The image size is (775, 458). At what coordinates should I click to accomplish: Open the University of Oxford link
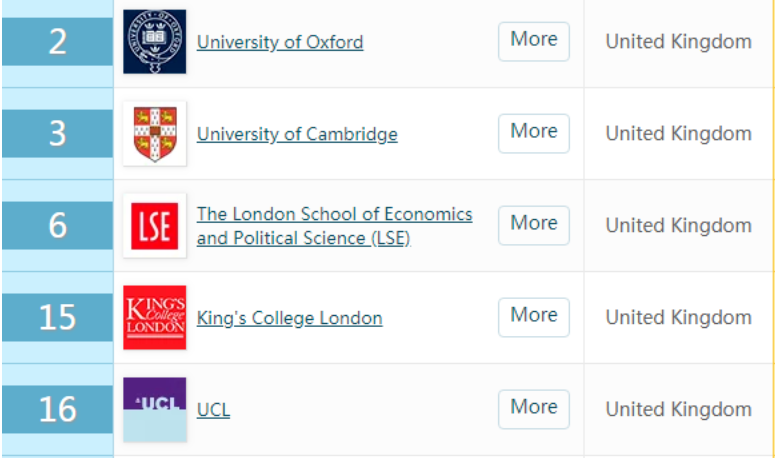(280, 42)
